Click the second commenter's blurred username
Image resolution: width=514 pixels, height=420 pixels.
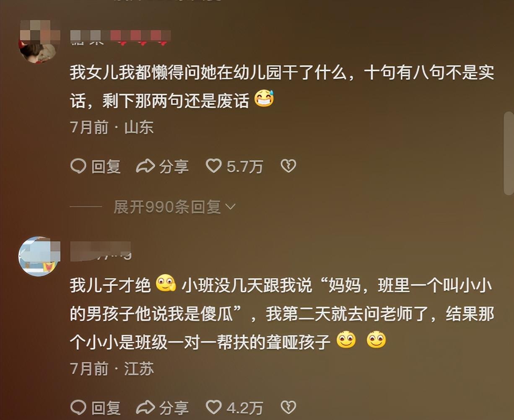click(101, 251)
